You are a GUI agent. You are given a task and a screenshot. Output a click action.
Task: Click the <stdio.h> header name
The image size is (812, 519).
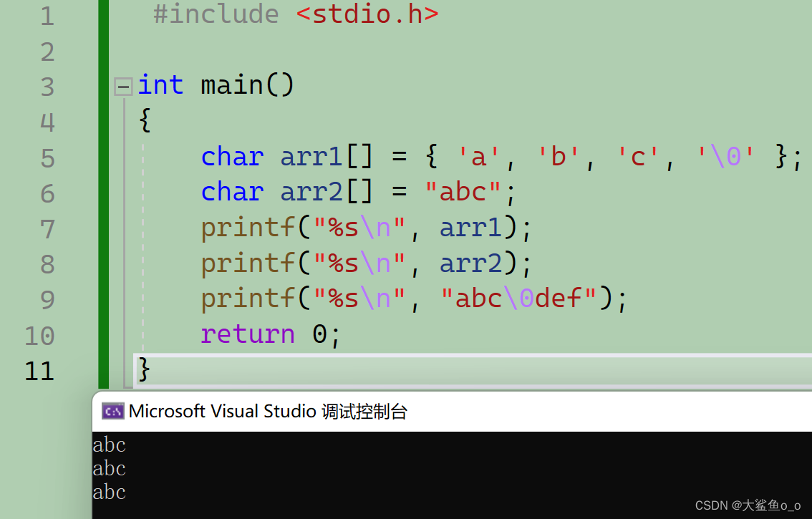367,14
